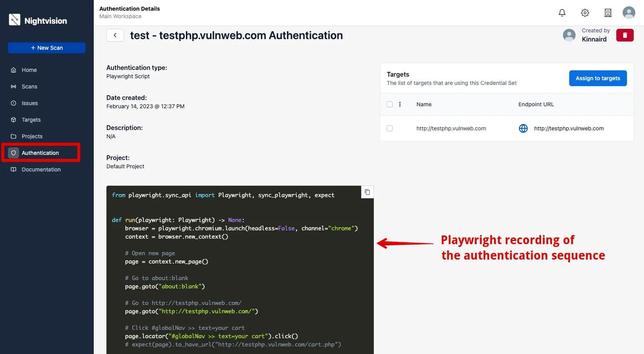Screen dimensions: 644x354
Task: Open Home in sidebar
Action: pos(29,70)
